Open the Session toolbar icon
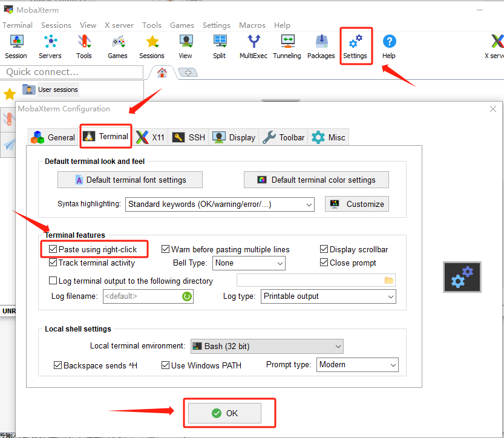The width and height of the screenshot is (504, 438). [x=16, y=47]
